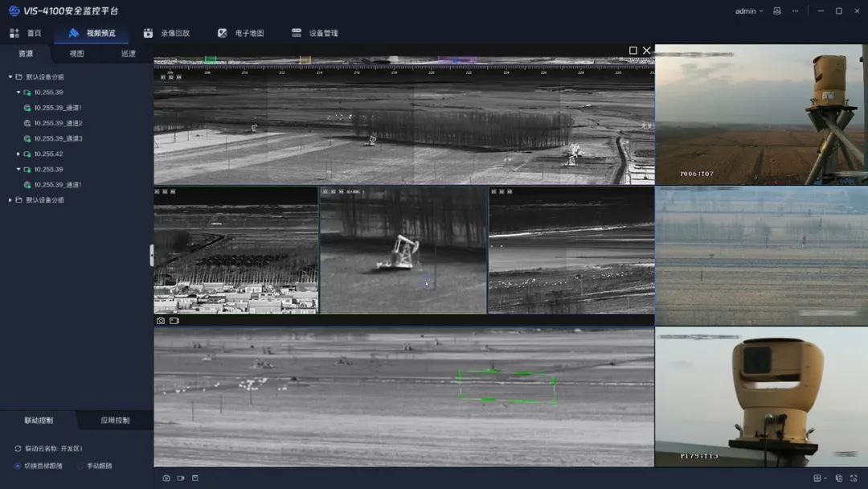The height and width of the screenshot is (489, 868).
Task: Open the grid layout dropdown at bottom right
Action: pos(819,479)
